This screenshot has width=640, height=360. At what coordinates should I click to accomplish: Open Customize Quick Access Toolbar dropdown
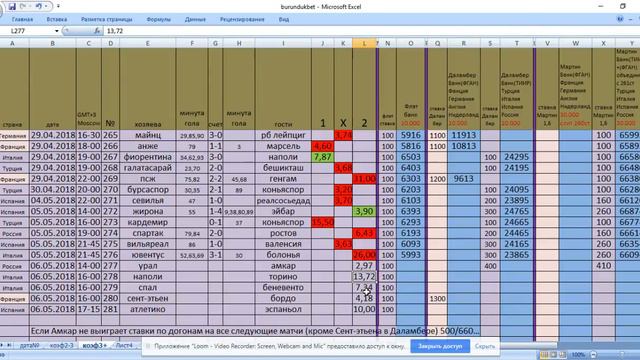(58, 7)
